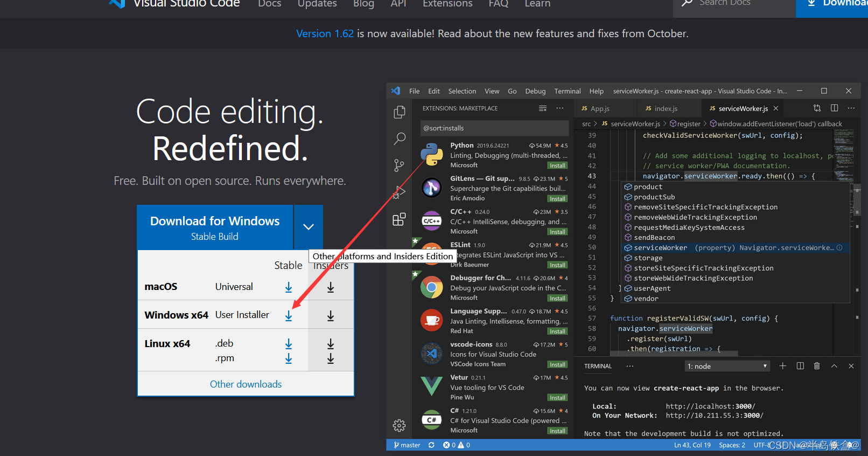Screen dimensions: 868x456
Task: Select serviceWorker suggestion in autocomplete list
Action: click(x=736, y=248)
